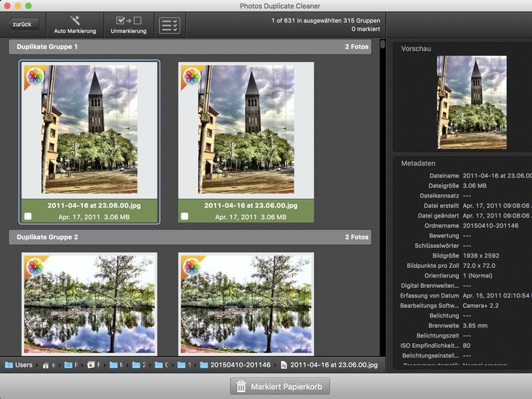This screenshot has height=399, width=532.
Task: Click Photos badge on first lake photo
Action: point(35,266)
